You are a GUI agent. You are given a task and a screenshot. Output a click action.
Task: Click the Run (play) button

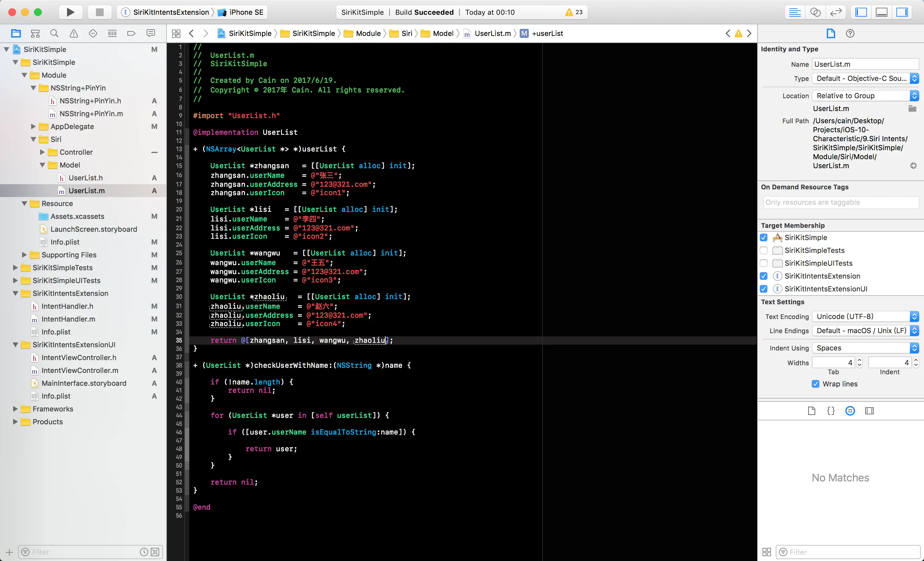(71, 12)
